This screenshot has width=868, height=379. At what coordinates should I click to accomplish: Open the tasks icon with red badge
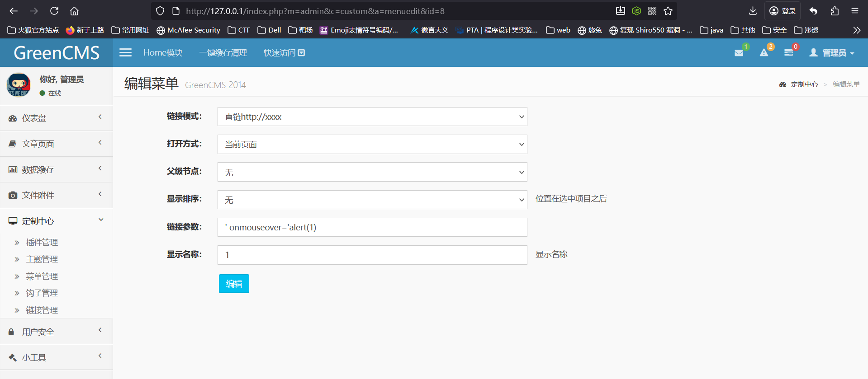pyautogui.click(x=788, y=53)
